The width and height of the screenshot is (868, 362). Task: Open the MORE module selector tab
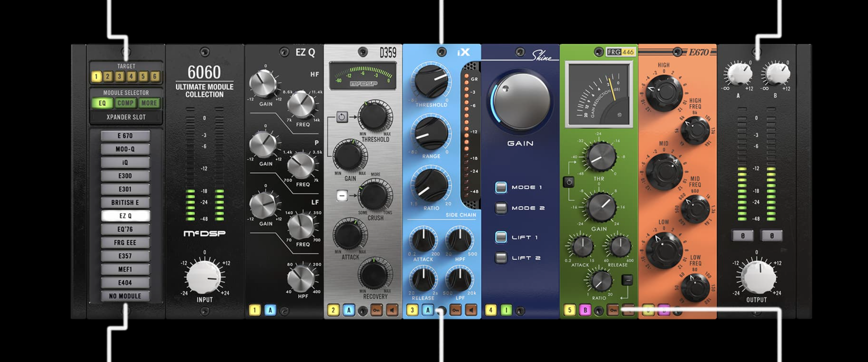pos(149,103)
